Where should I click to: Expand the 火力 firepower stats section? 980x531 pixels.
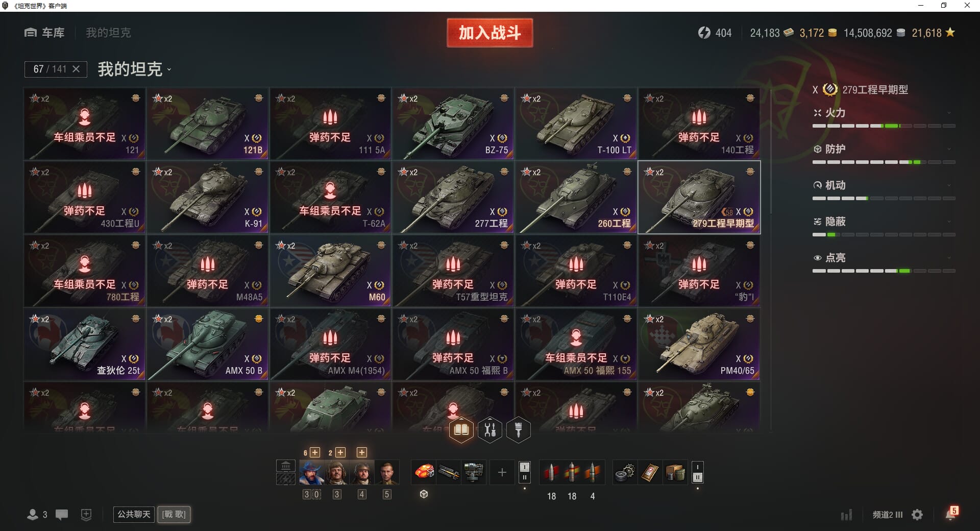[x=884, y=113]
